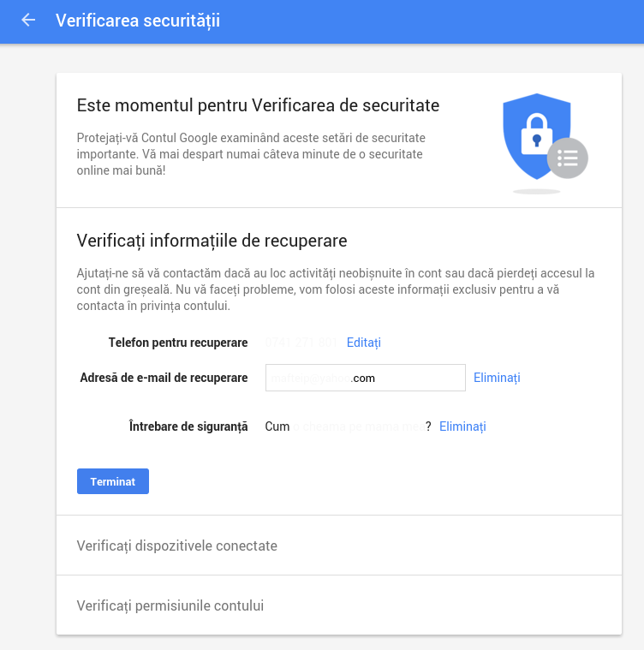Click the white padlock inside the shield
The width and height of the screenshot is (644, 650).
click(537, 134)
